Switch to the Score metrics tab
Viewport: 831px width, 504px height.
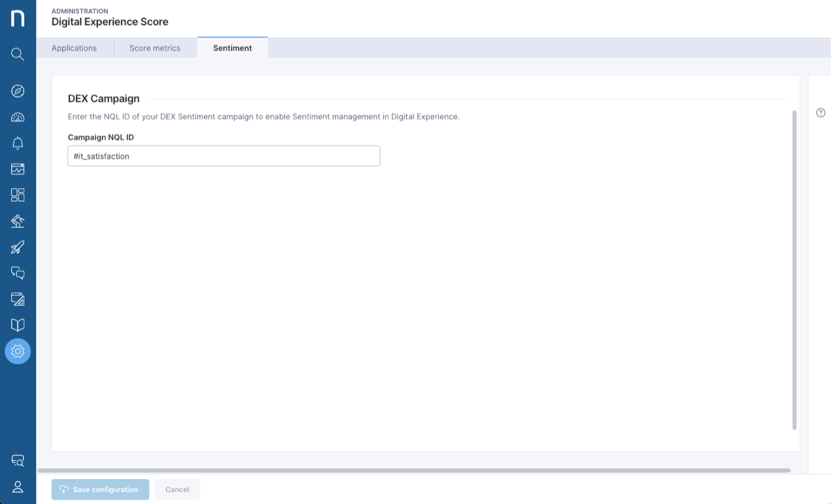pos(155,48)
